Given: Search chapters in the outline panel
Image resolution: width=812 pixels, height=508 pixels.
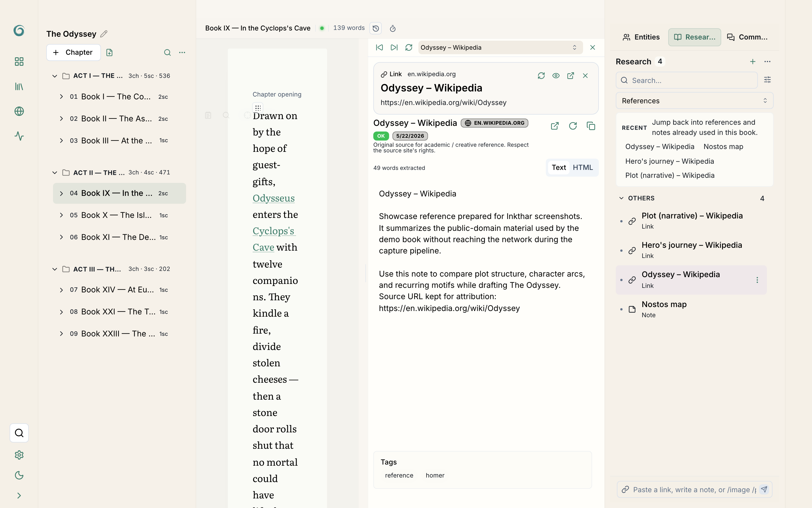Looking at the screenshot, I should [167, 52].
